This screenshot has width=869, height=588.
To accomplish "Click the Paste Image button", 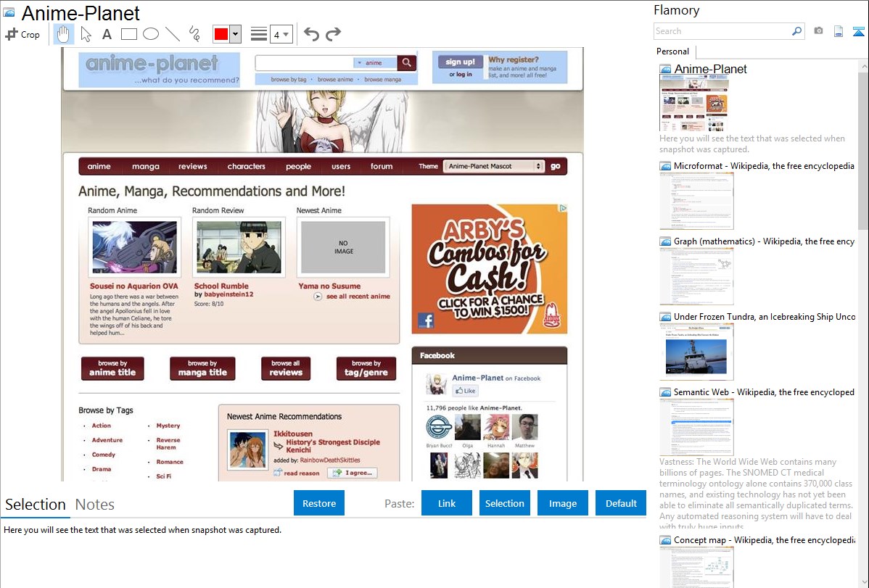I will point(562,503).
